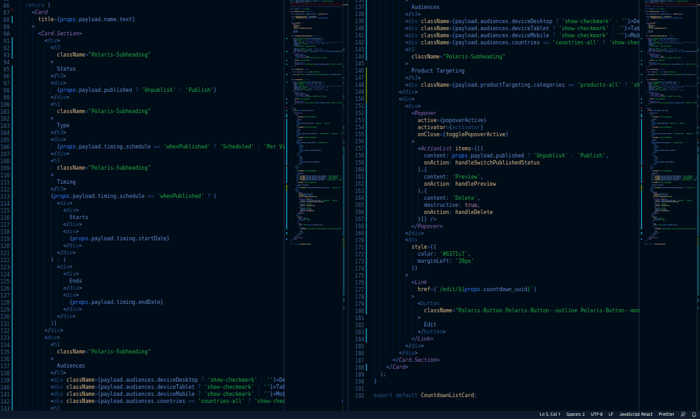700x419 pixels.
Task: Click the 'Starts' text line
Action: point(79,217)
